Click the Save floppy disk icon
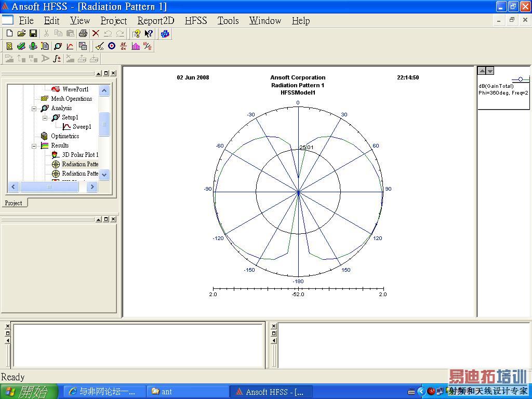This screenshot has width=532, height=399. [33, 34]
